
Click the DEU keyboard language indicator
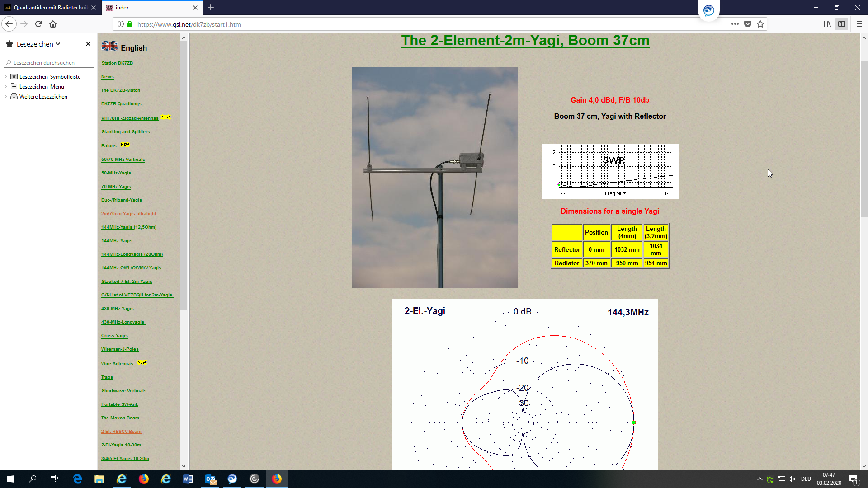pyautogui.click(x=806, y=479)
